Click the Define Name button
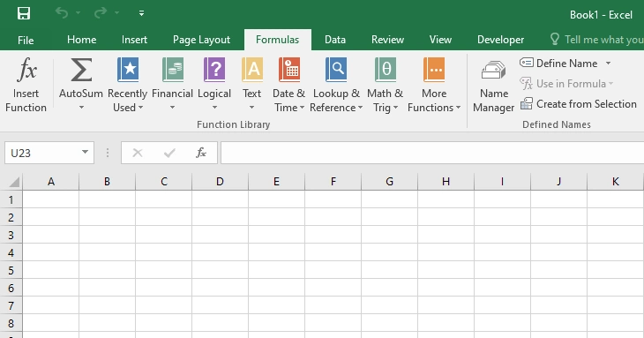The image size is (644, 338). pos(558,64)
